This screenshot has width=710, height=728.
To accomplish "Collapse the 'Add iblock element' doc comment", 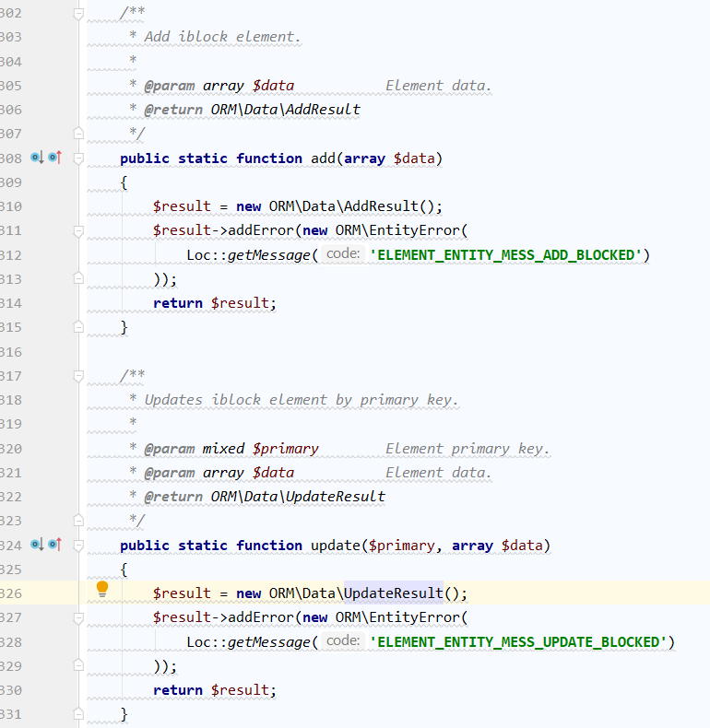I will tap(78, 14).
